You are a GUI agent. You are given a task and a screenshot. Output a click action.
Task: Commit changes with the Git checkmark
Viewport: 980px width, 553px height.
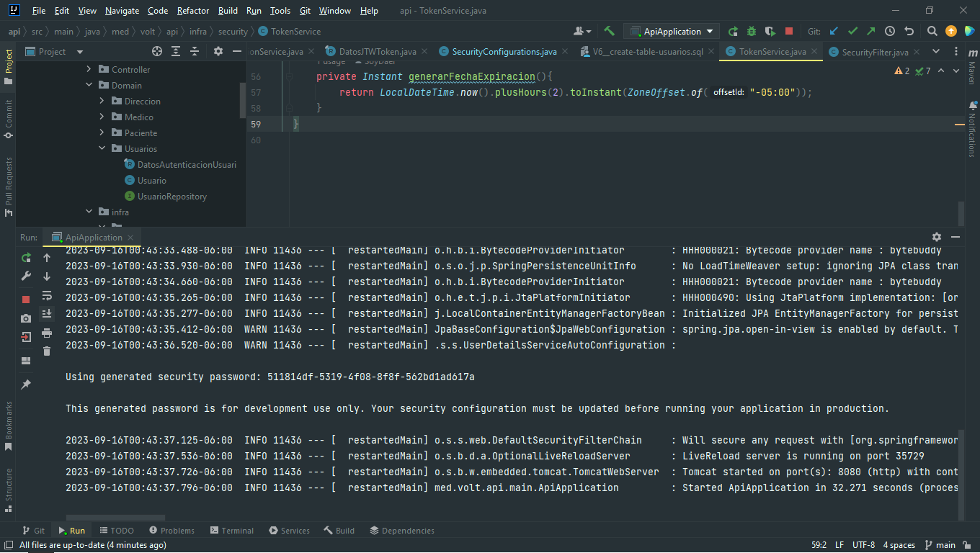[x=852, y=31]
